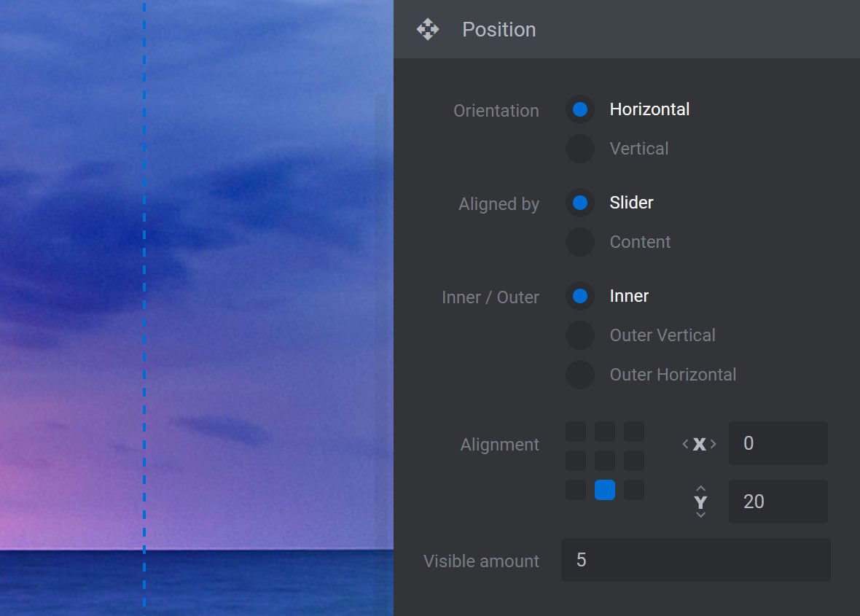Select Vertical orientation
860x616 pixels.
coord(579,149)
